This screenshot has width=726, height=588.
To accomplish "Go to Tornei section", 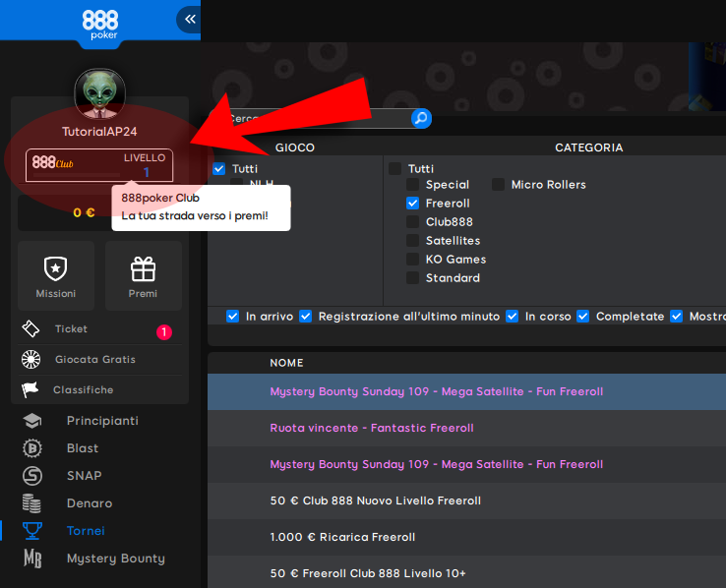I will pos(86,531).
